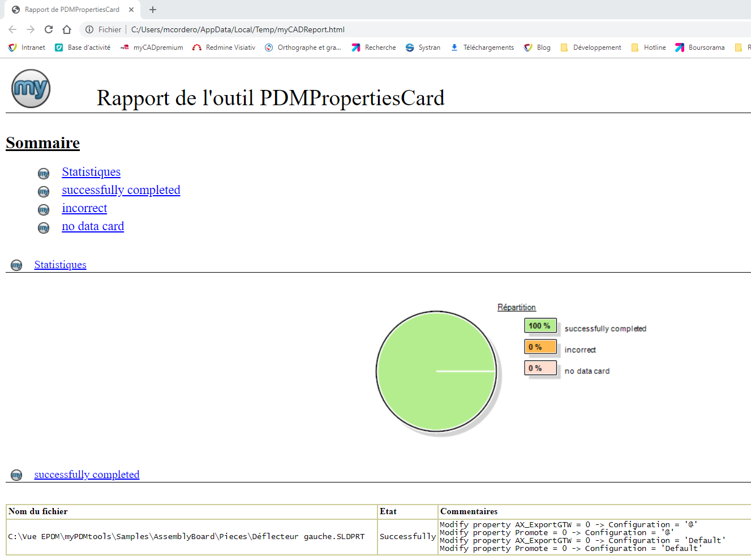Go to the browser home page
The height and width of the screenshot is (560, 751).
(67, 29)
